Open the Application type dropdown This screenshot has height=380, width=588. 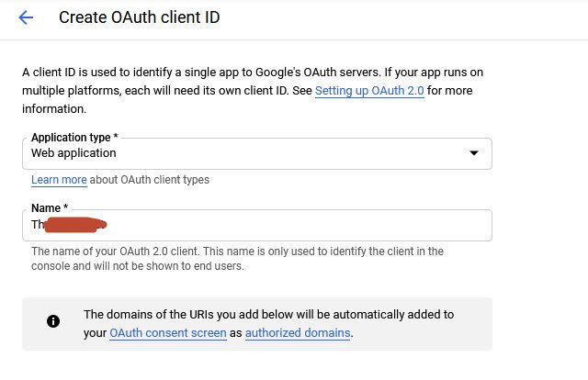click(257, 153)
